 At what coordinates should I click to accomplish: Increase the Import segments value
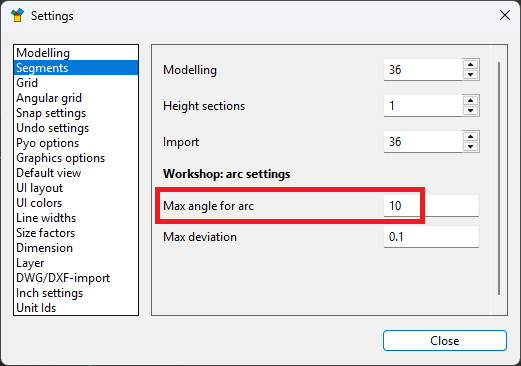470,137
